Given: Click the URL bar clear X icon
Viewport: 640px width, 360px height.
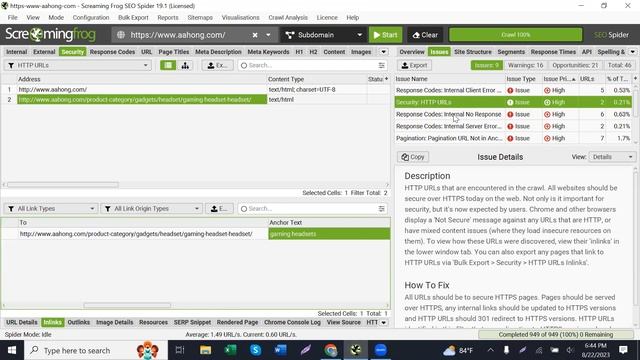Looking at the screenshot, I should (x=255, y=35).
